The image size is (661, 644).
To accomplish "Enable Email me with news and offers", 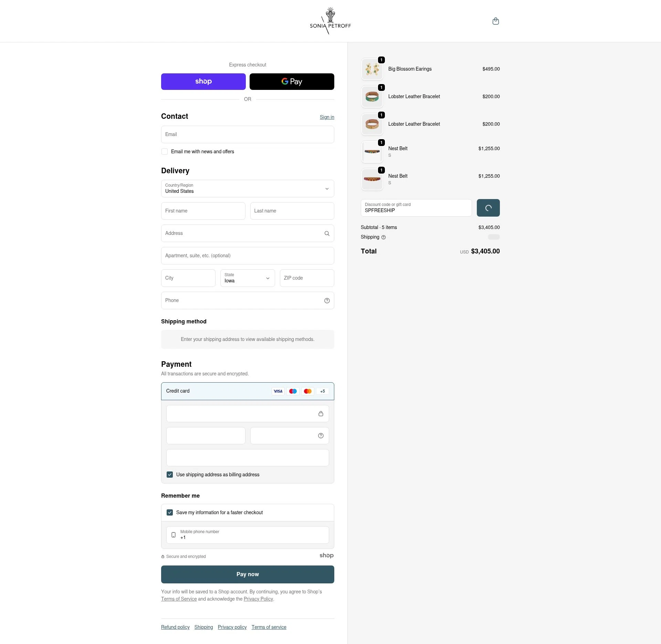I will pos(165,152).
